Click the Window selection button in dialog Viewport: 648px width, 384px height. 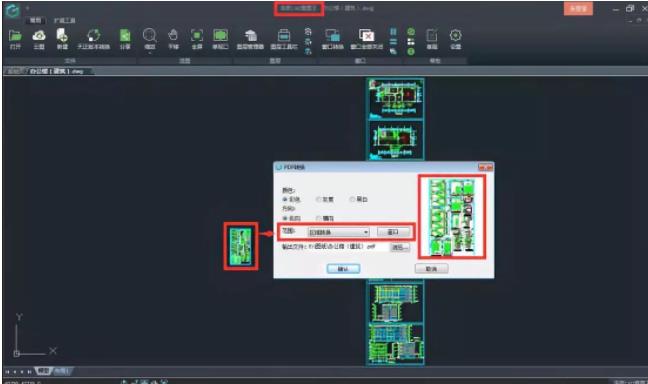(393, 232)
